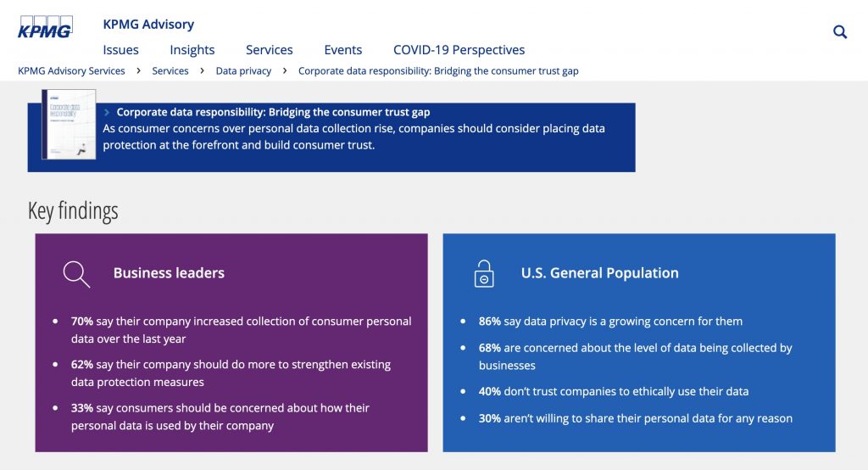868x470 pixels.
Task: Click the Business leaders heading
Action: pos(169,272)
